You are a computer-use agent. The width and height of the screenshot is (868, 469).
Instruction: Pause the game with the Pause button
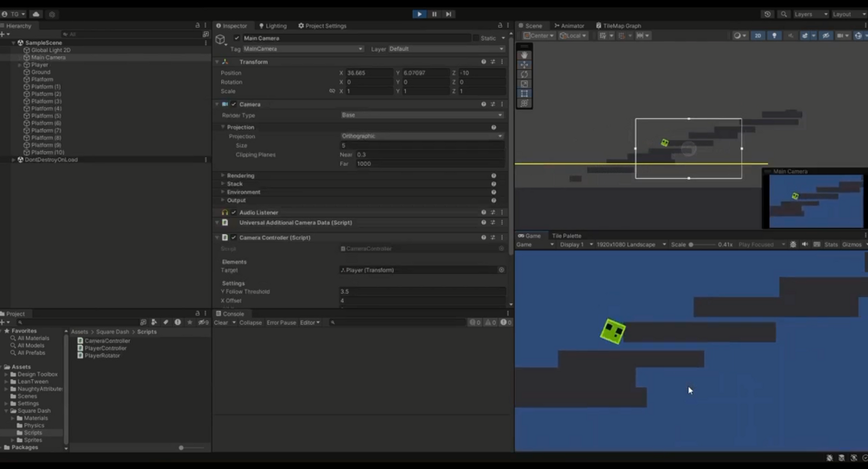[434, 14]
